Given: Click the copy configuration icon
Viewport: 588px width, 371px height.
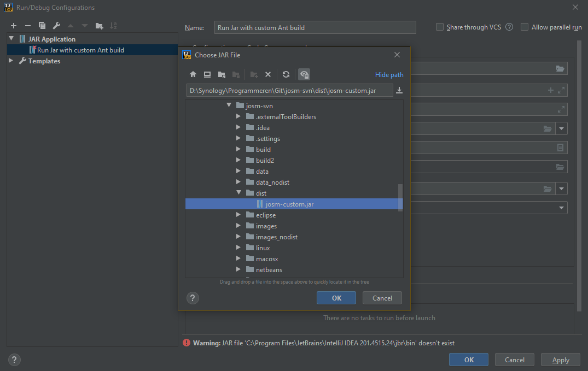Looking at the screenshot, I should pos(42,26).
